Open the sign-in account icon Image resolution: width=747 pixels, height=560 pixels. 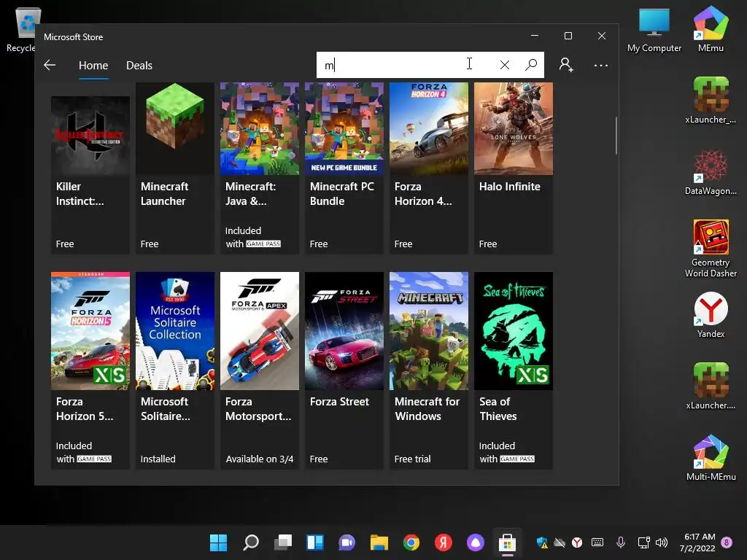pyautogui.click(x=566, y=65)
